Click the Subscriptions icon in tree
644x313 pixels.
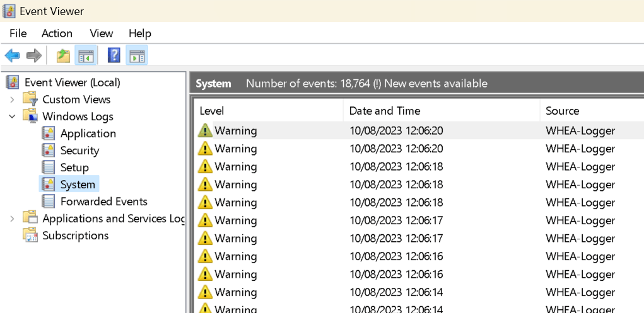pyautogui.click(x=30, y=236)
